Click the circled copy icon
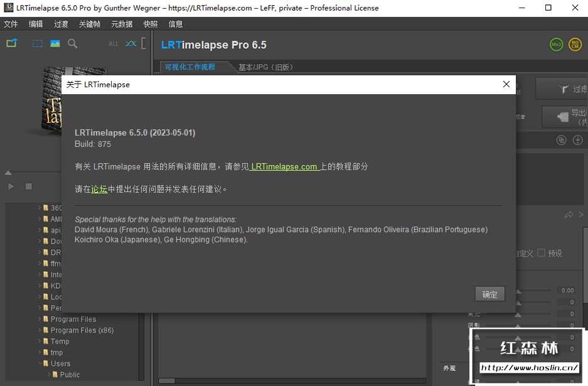 click(x=561, y=141)
